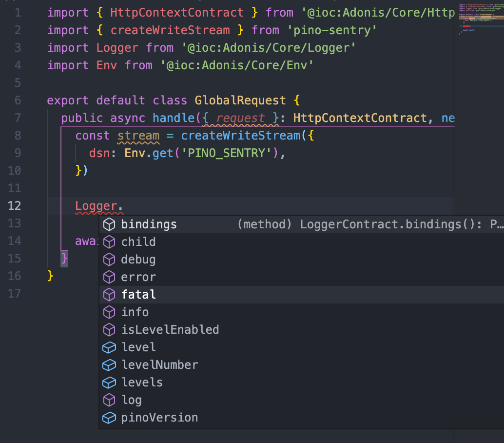Viewport: 504px width, 443px height.
Task: Select the bindings autocomplete entry
Action: 149,224
